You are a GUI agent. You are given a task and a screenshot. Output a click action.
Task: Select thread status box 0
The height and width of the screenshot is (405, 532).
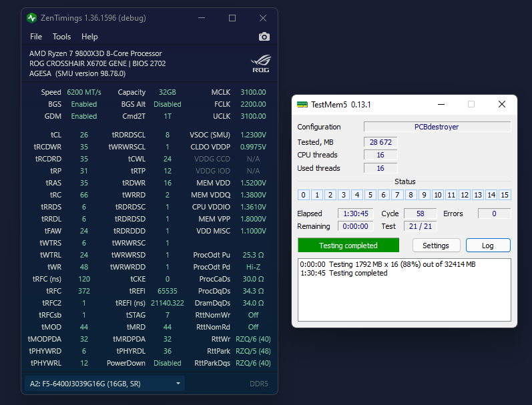(304, 195)
